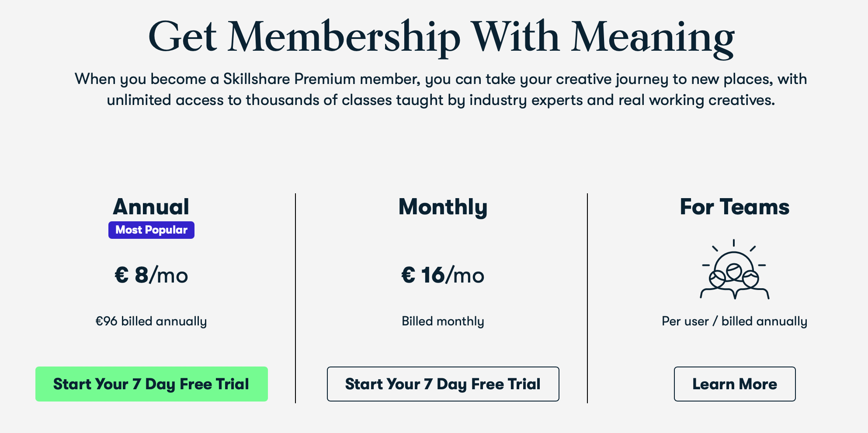Image resolution: width=868 pixels, height=433 pixels.
Task: Click the € 16/mo price
Action: (443, 275)
